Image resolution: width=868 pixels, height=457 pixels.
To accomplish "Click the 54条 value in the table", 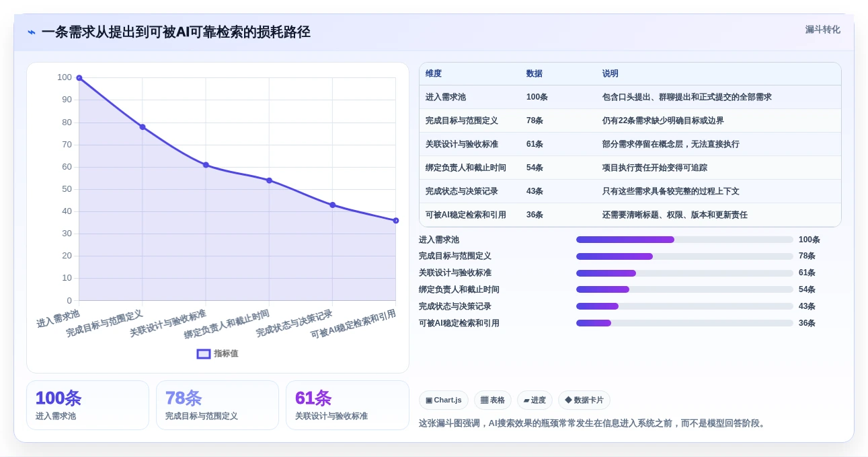I will 535,168.
